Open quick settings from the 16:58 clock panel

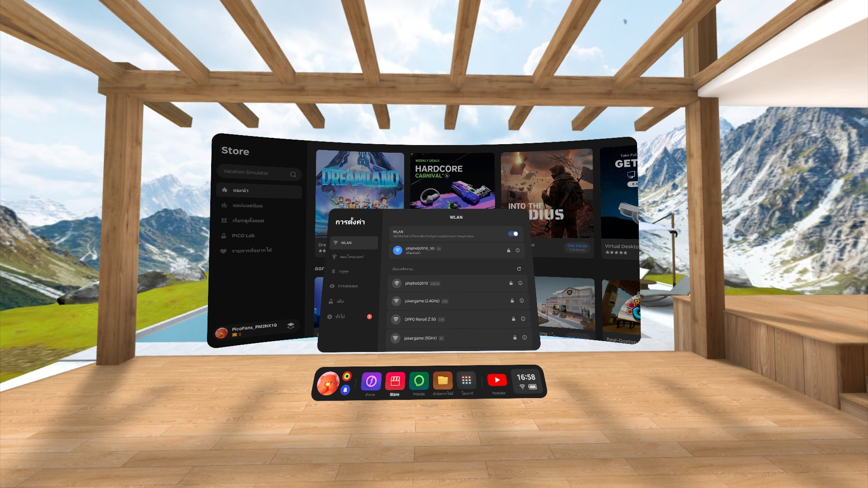(527, 382)
